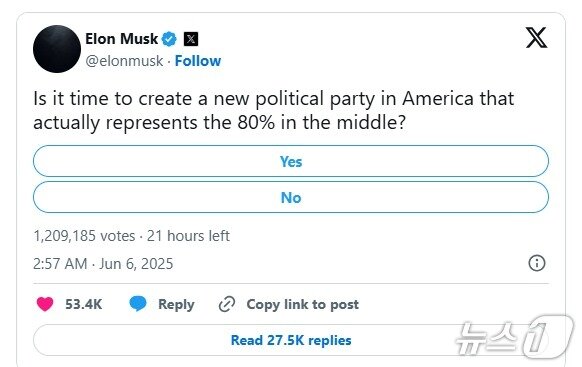
Task: Follow the @elonmusk account
Action: coord(198,61)
